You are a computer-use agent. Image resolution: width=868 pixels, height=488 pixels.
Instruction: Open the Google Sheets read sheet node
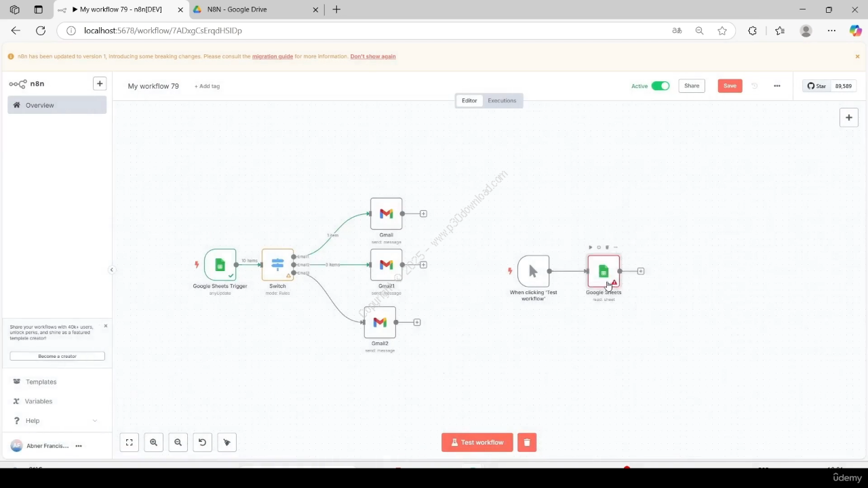pos(604,271)
